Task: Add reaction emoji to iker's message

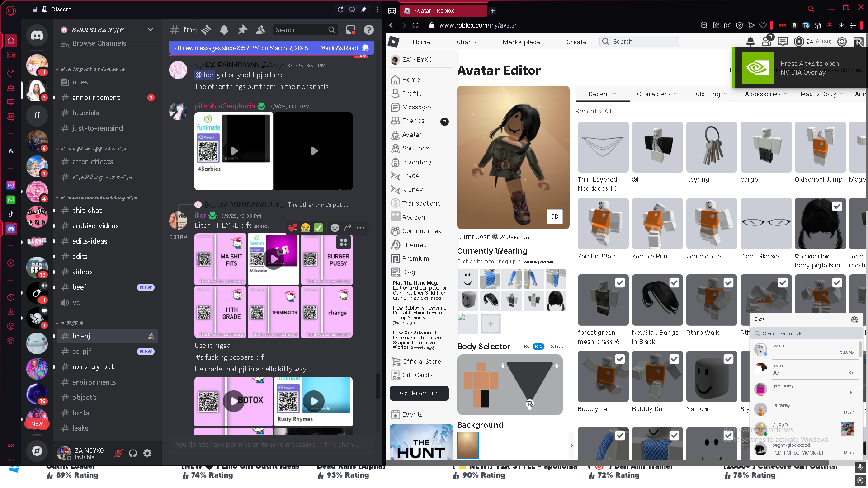Action: (335, 228)
